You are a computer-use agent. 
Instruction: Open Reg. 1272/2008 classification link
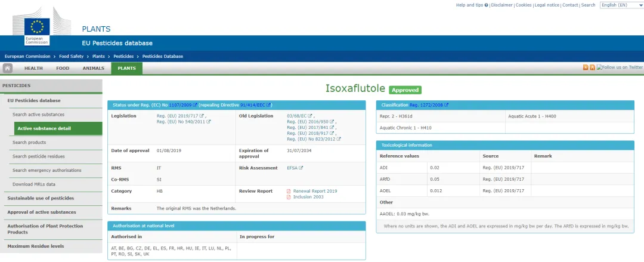[426, 105]
